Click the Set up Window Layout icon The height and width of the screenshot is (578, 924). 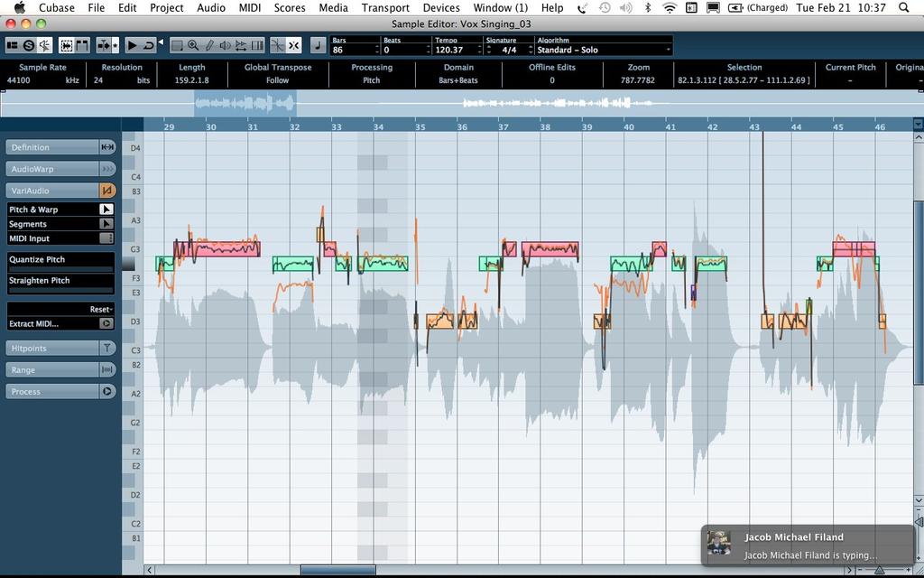click(x=13, y=45)
